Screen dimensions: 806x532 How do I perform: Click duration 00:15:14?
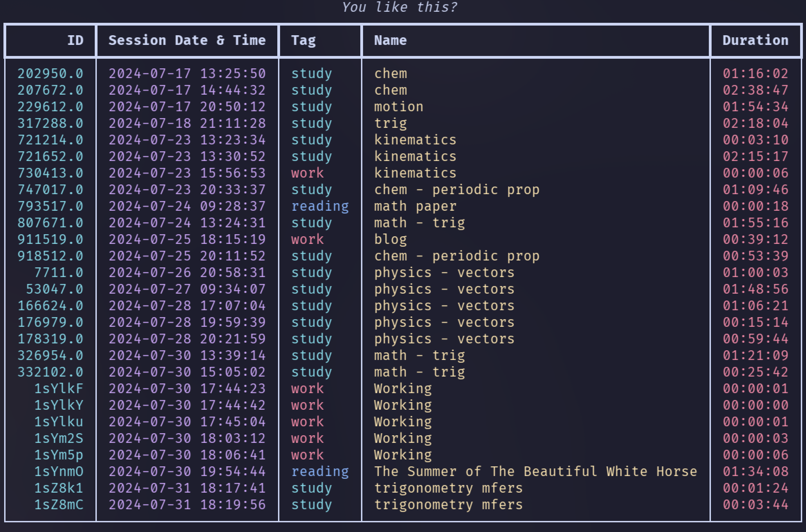pyautogui.click(x=756, y=322)
